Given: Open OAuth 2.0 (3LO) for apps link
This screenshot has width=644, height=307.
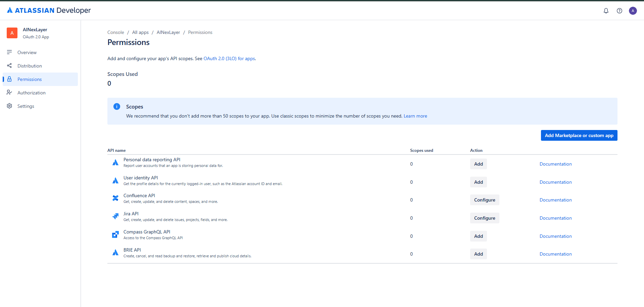Looking at the screenshot, I should pyautogui.click(x=229, y=58).
